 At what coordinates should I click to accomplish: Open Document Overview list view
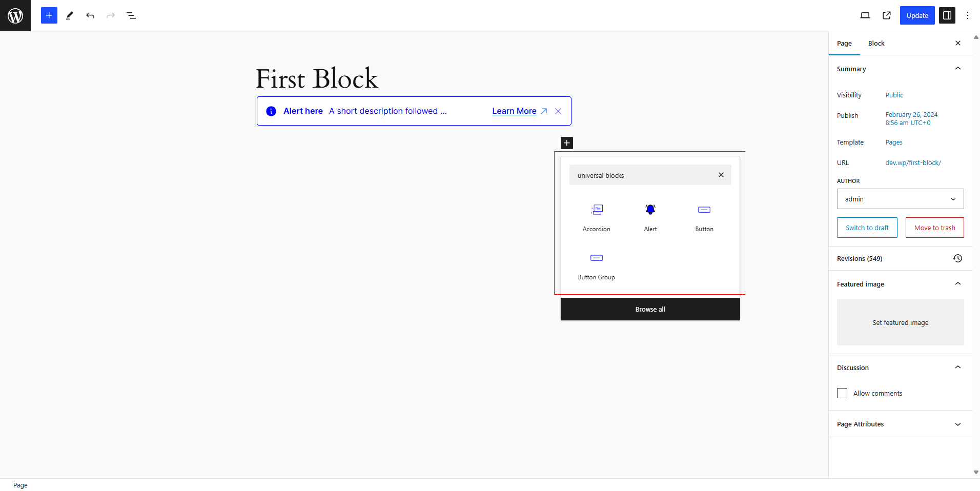point(131,15)
